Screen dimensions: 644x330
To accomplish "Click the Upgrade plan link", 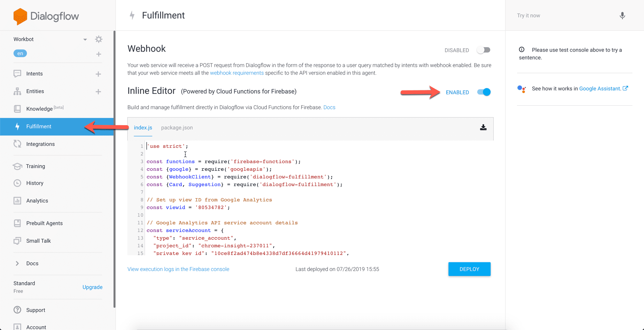I will [92, 287].
